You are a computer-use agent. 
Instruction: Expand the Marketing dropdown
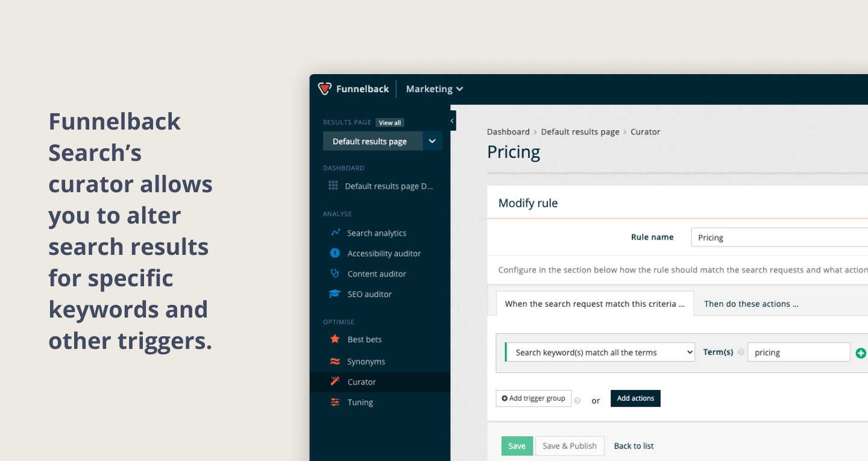435,89
